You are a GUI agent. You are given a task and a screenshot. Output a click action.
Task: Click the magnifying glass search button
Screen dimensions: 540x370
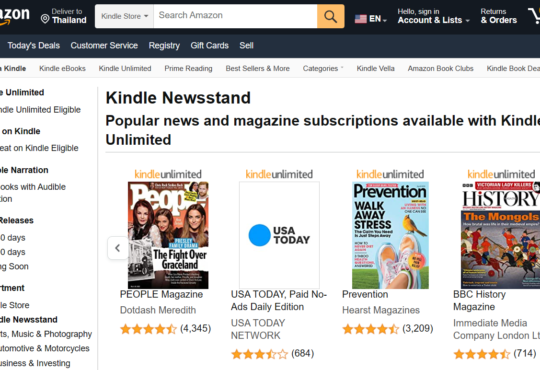coord(330,16)
